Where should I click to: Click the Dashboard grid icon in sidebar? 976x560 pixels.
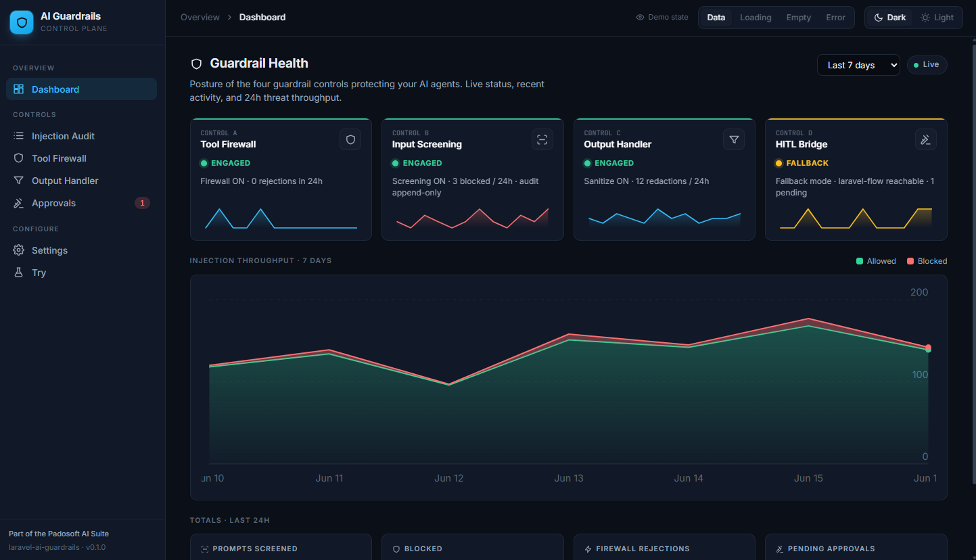click(19, 89)
